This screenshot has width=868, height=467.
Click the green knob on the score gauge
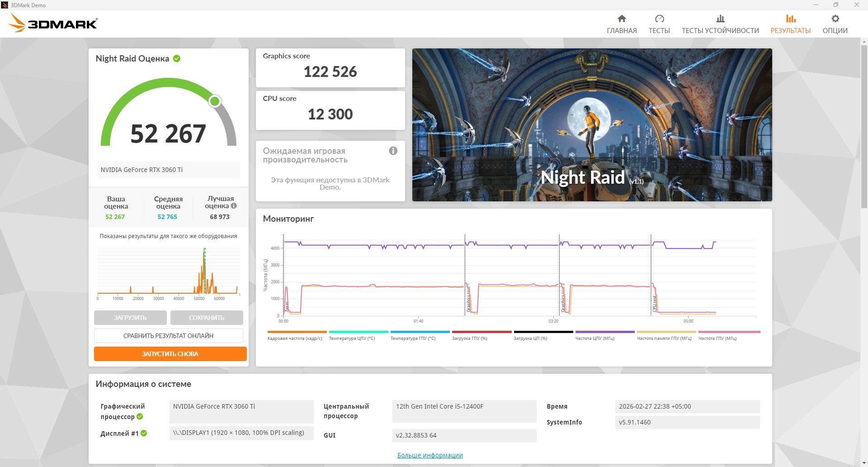coord(215,101)
